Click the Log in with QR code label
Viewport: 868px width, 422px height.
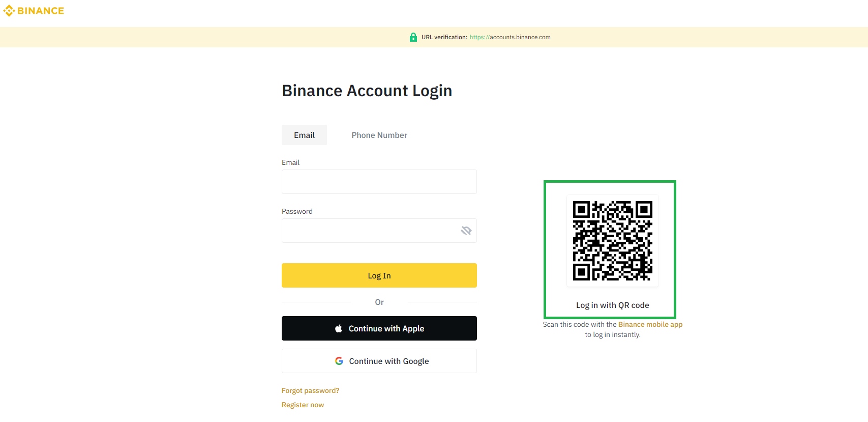pyautogui.click(x=613, y=305)
